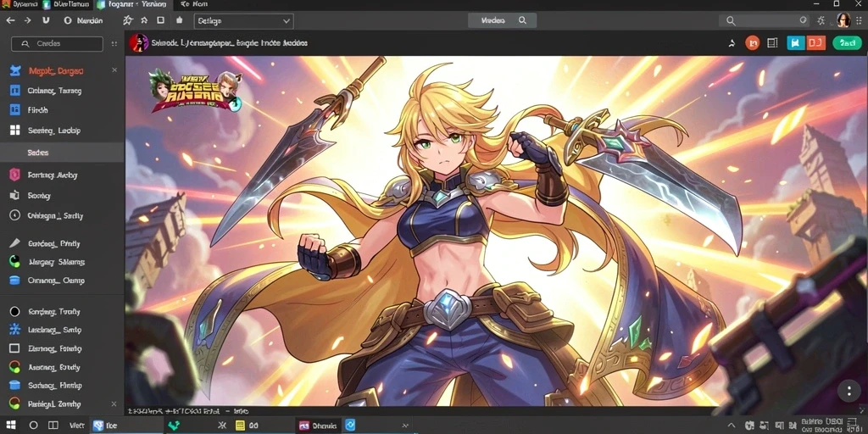Click the green pill button at top right
Viewport: 868px width, 434px height.
pos(847,43)
